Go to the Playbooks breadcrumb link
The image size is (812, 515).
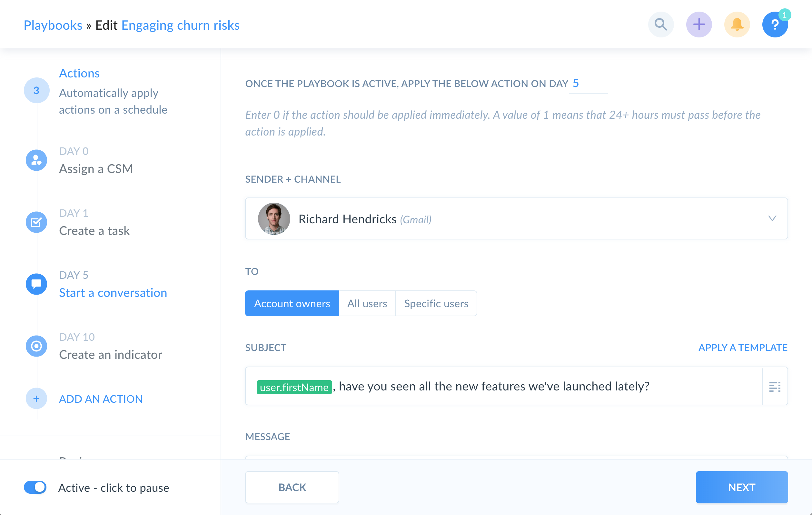[53, 25]
